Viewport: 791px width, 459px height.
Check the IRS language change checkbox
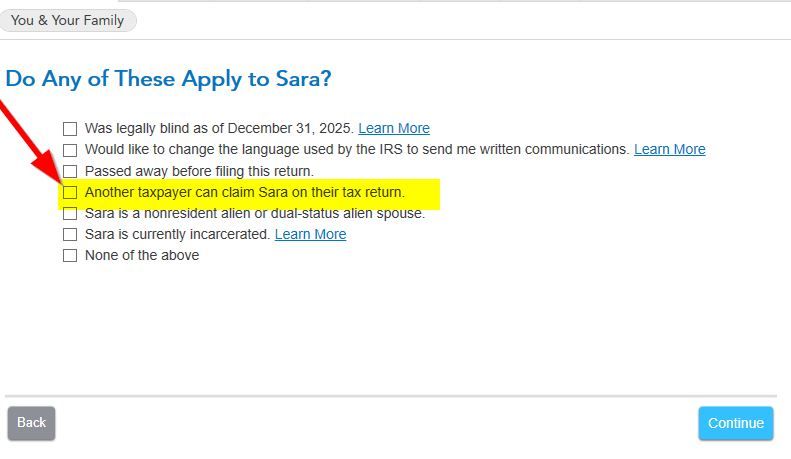tap(70, 150)
